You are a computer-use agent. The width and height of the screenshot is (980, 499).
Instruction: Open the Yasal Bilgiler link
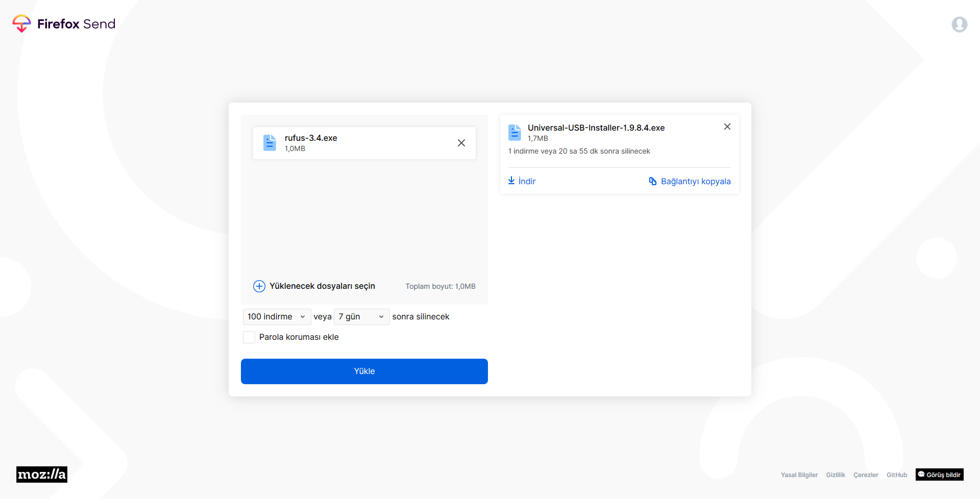click(x=799, y=475)
